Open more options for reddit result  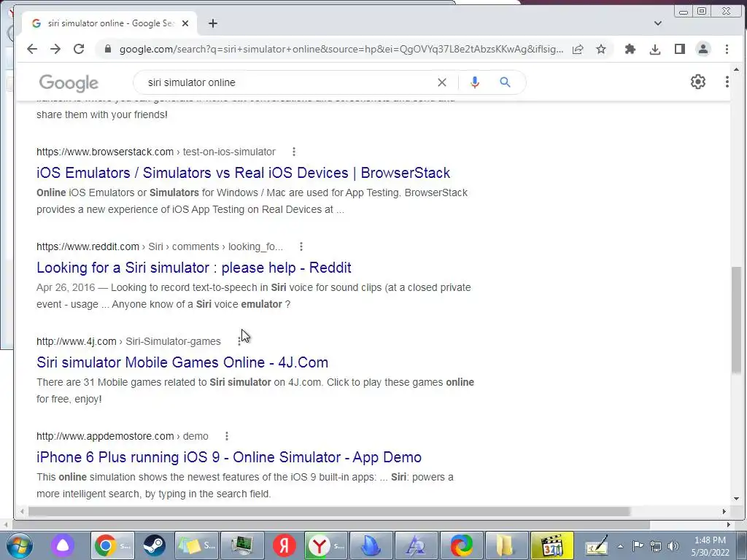(301, 246)
